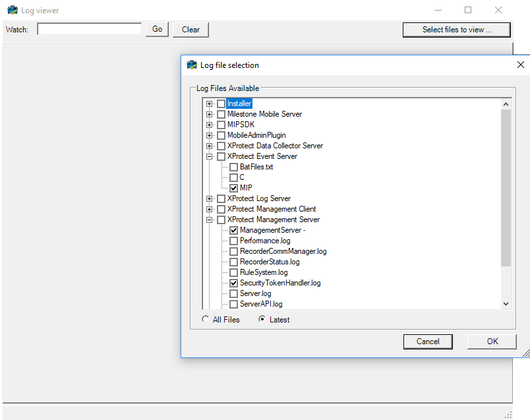530x420 pixels.
Task: Check the Performance.log checkbox
Action: tap(233, 241)
